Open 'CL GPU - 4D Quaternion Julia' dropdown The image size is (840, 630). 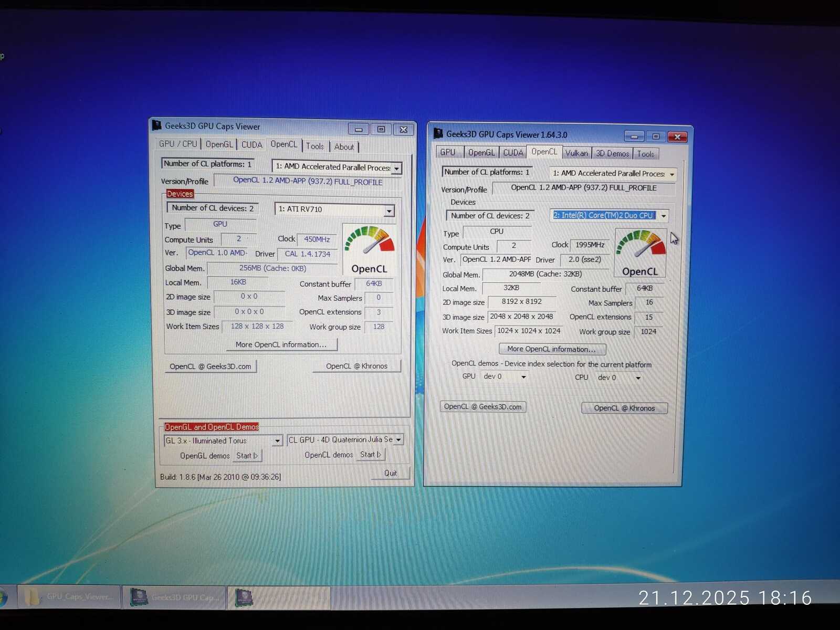398,439
